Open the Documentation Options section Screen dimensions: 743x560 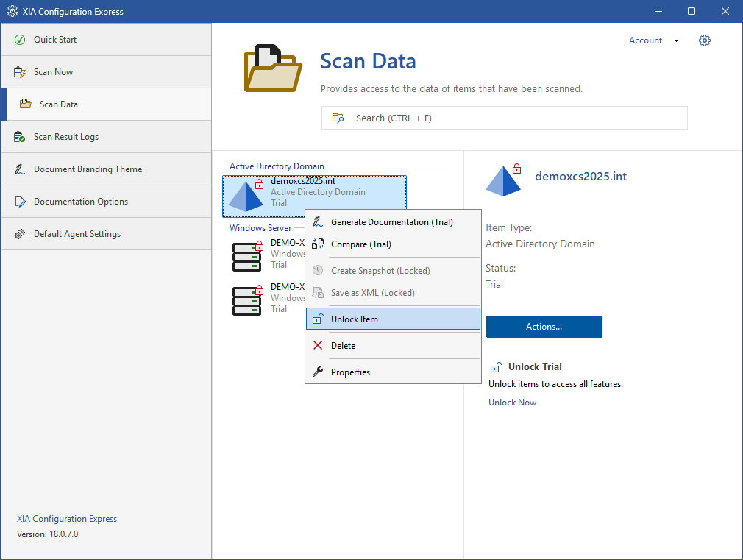(x=81, y=202)
